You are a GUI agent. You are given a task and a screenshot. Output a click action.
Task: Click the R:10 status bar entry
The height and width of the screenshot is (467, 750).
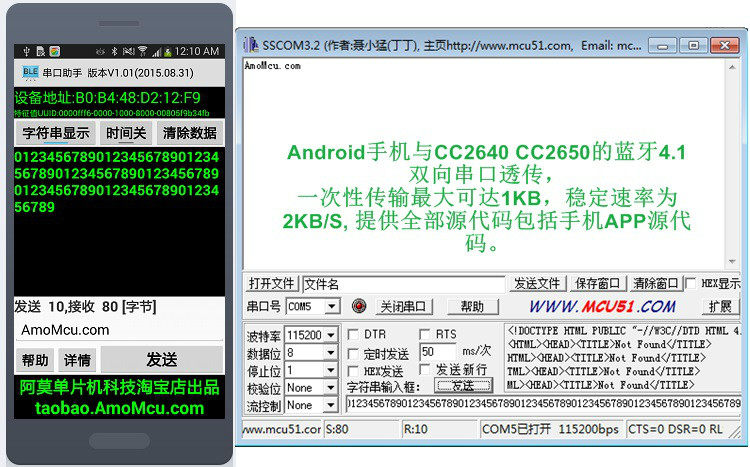(x=440, y=429)
